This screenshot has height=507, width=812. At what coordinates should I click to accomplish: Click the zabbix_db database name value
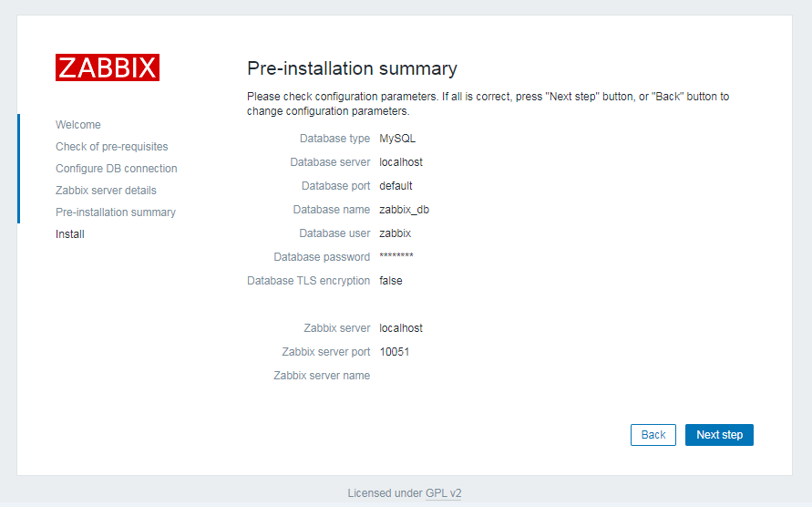404,210
